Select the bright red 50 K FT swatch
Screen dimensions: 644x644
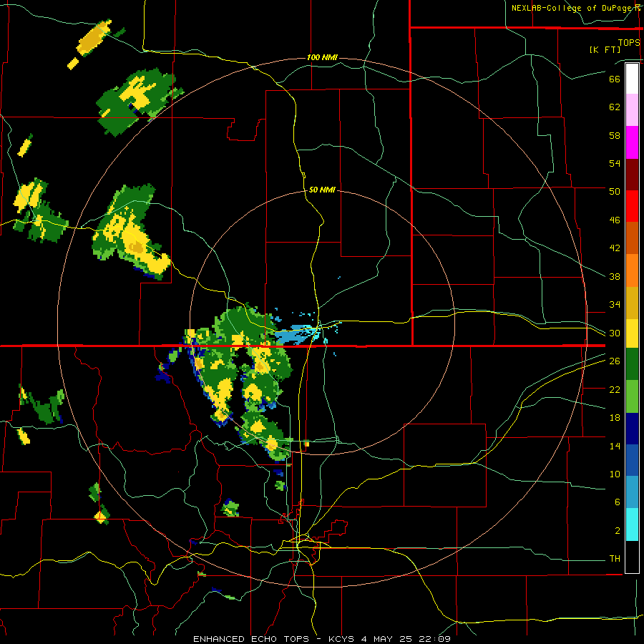[632, 206]
